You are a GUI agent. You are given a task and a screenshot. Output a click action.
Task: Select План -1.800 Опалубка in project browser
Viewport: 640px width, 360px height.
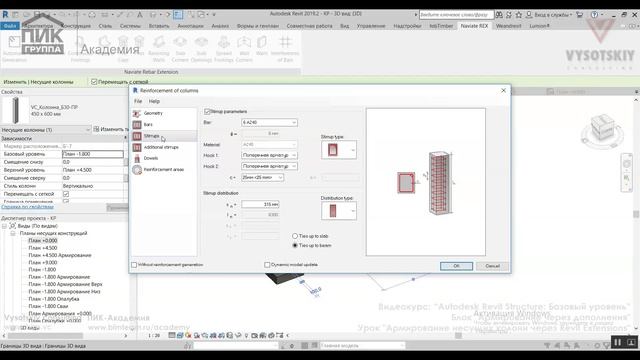tap(54, 299)
